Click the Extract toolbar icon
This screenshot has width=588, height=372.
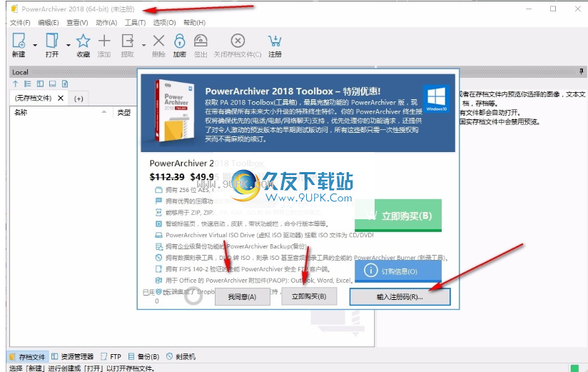click(x=128, y=41)
